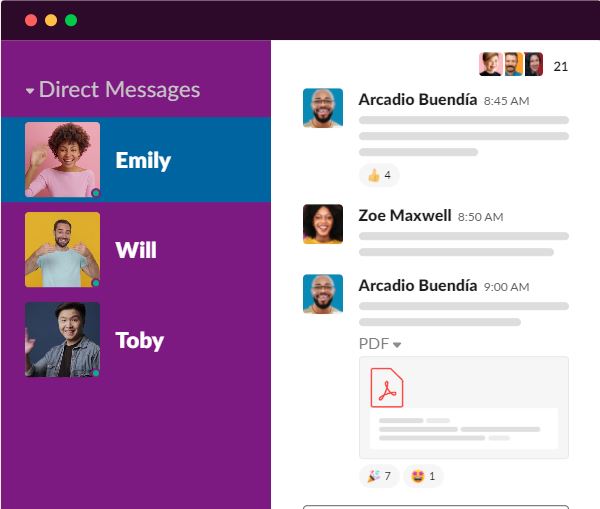Click the member avatars group in header
The height and width of the screenshot is (509, 600).
tap(511, 64)
